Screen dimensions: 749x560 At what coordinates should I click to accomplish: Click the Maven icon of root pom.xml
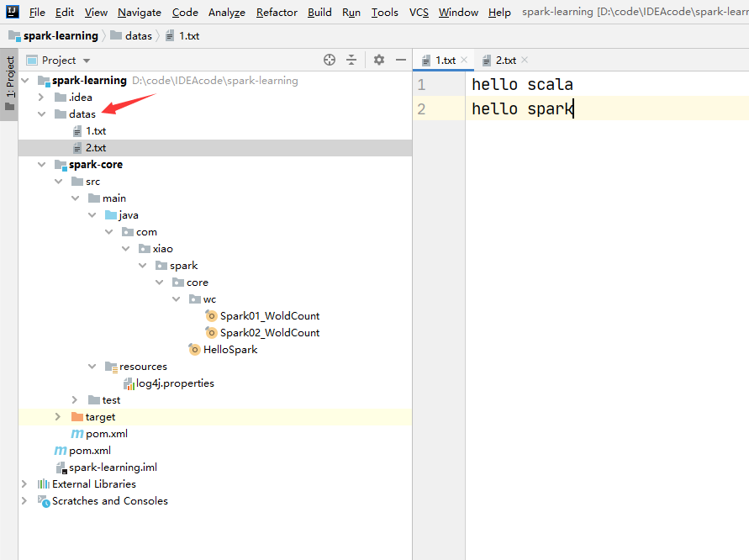pyautogui.click(x=61, y=451)
